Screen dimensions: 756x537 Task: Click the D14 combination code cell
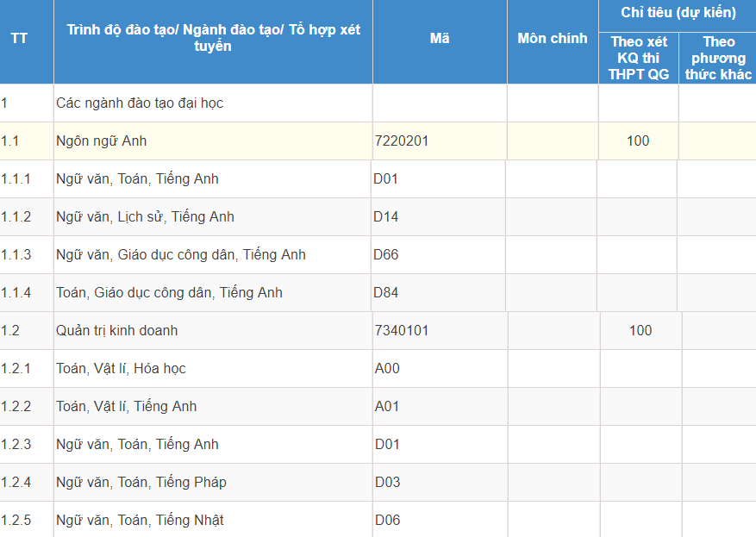pos(386,217)
